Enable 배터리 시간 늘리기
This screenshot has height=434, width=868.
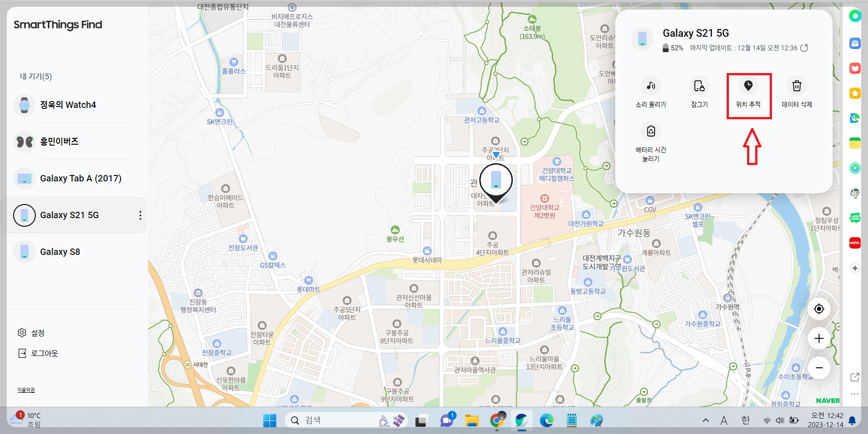point(651,143)
